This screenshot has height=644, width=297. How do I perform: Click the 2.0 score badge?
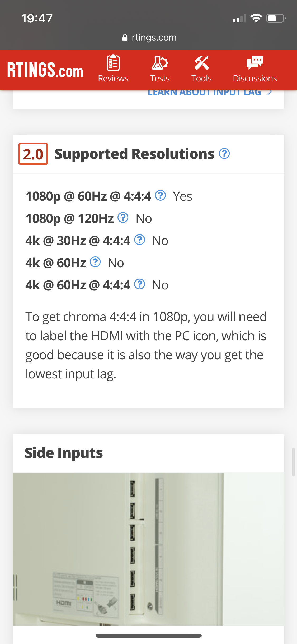pos(33,154)
